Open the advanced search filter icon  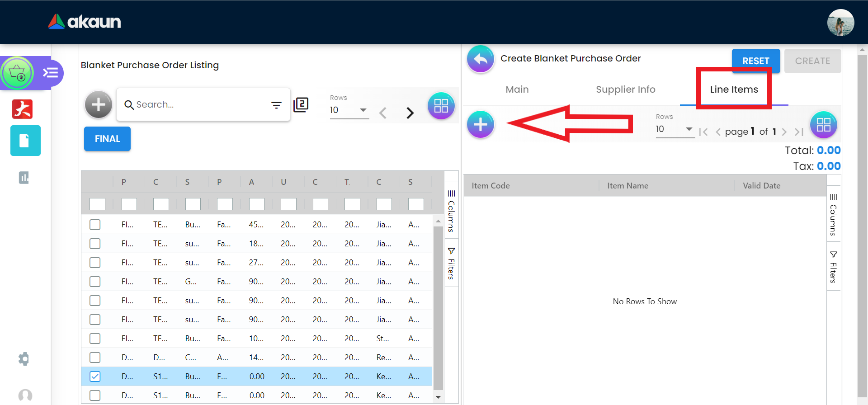pyautogui.click(x=276, y=105)
